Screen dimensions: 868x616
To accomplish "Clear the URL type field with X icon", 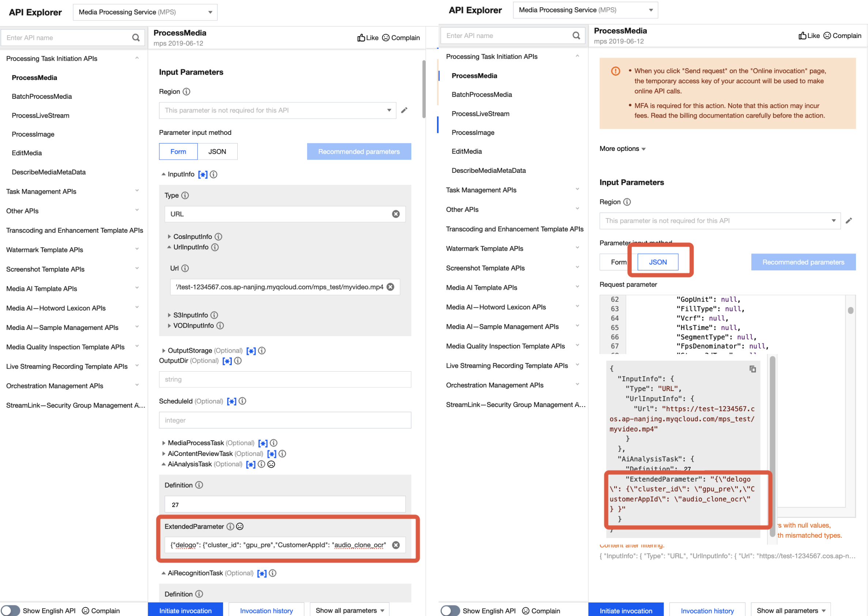I will click(x=396, y=214).
